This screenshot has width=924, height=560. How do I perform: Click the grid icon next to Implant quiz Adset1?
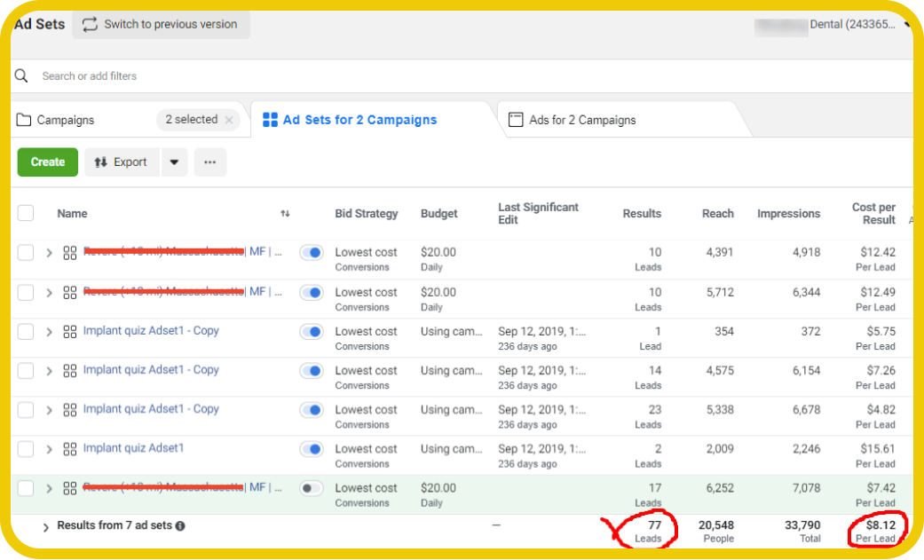70,449
